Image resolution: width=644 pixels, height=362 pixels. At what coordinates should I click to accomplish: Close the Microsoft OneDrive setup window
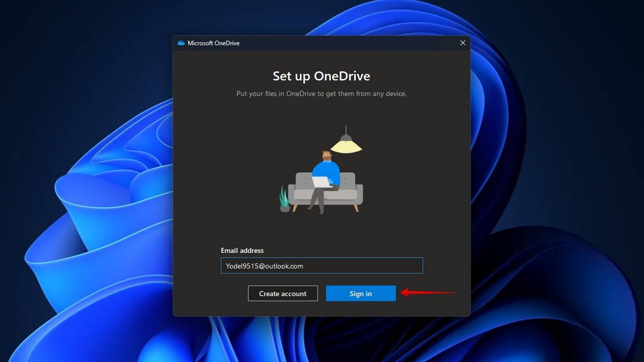pos(462,43)
